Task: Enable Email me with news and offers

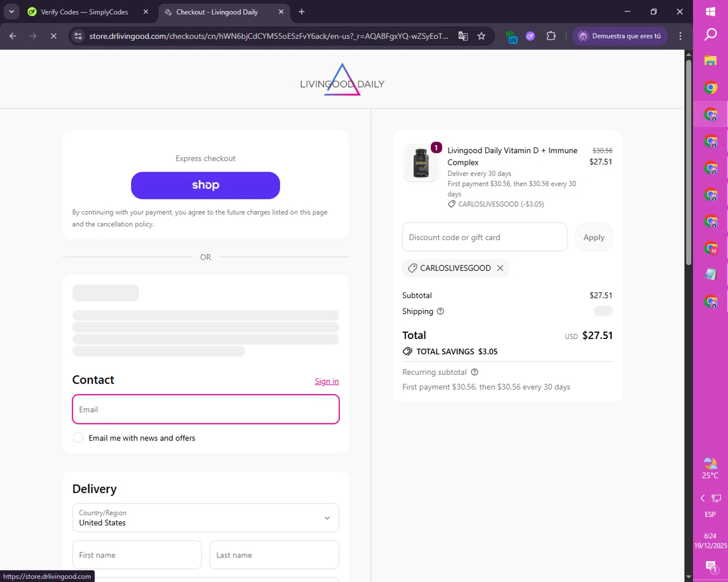Action: click(x=78, y=437)
